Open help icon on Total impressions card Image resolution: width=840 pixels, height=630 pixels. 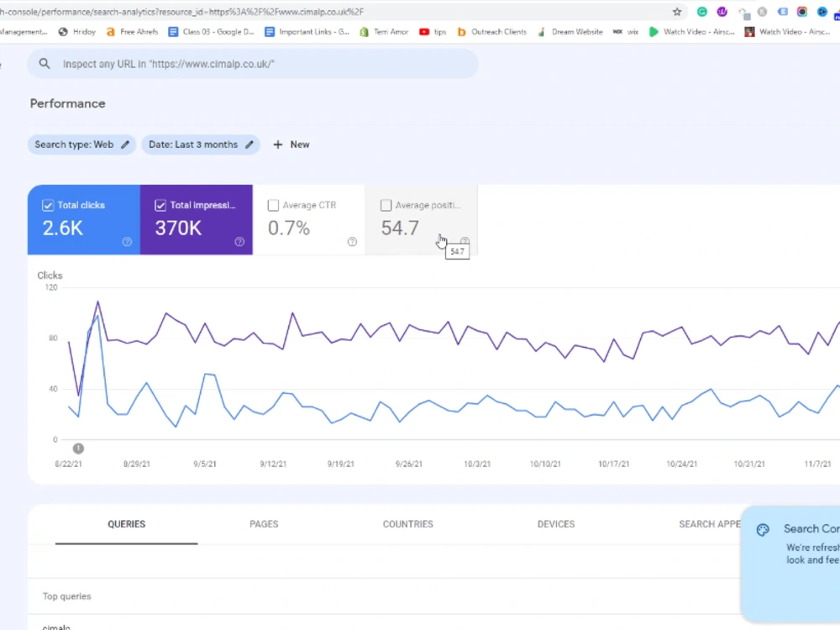click(x=239, y=242)
